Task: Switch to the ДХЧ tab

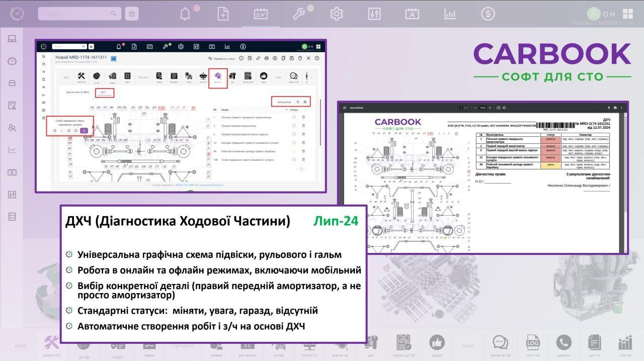Action: [104, 93]
